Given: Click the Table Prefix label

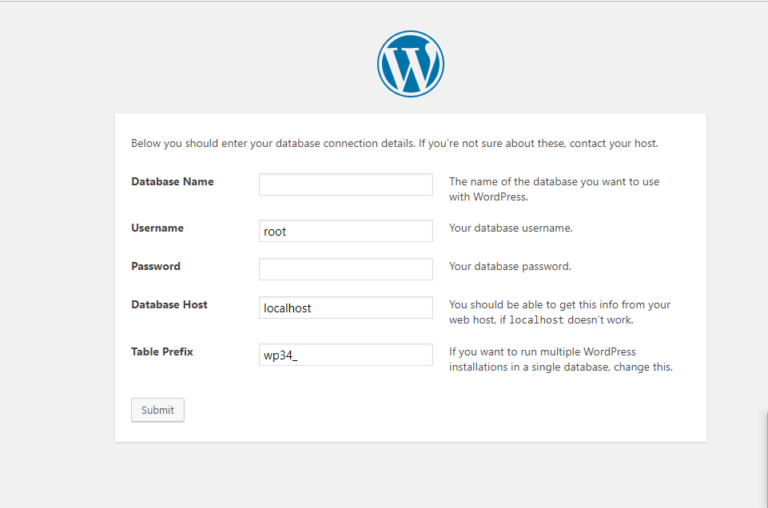Looking at the screenshot, I should coord(162,352).
